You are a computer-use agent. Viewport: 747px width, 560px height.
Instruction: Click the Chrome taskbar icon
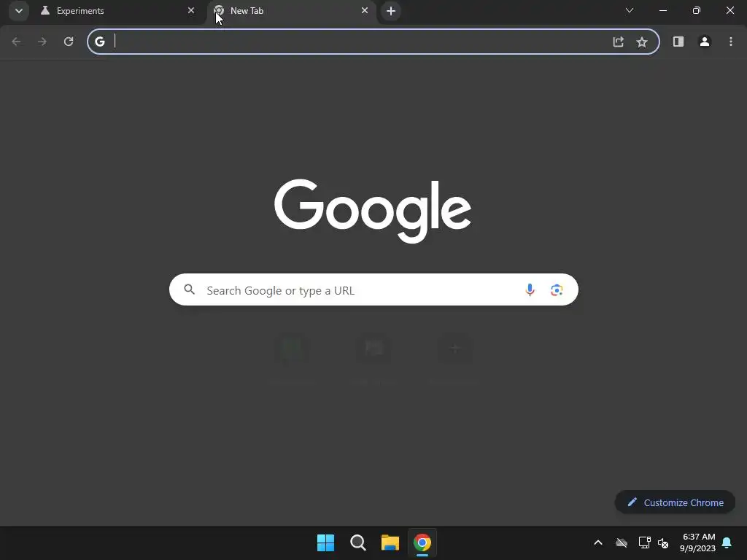[422, 542]
